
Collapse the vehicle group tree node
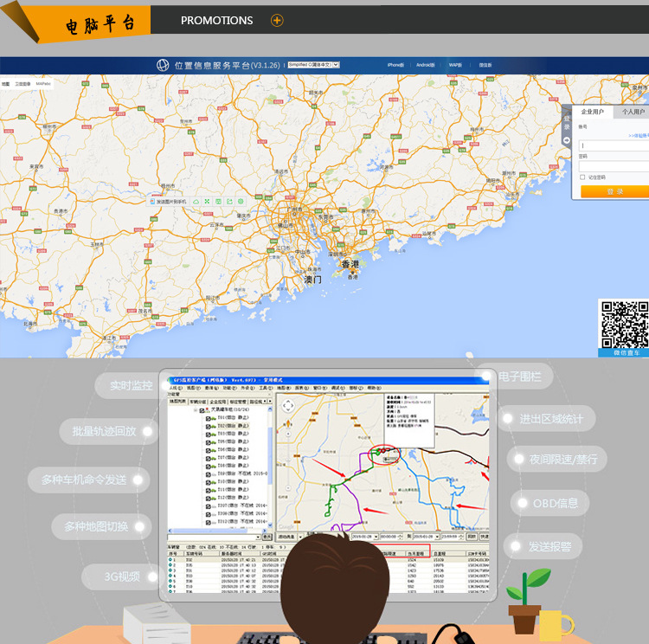[196, 410]
